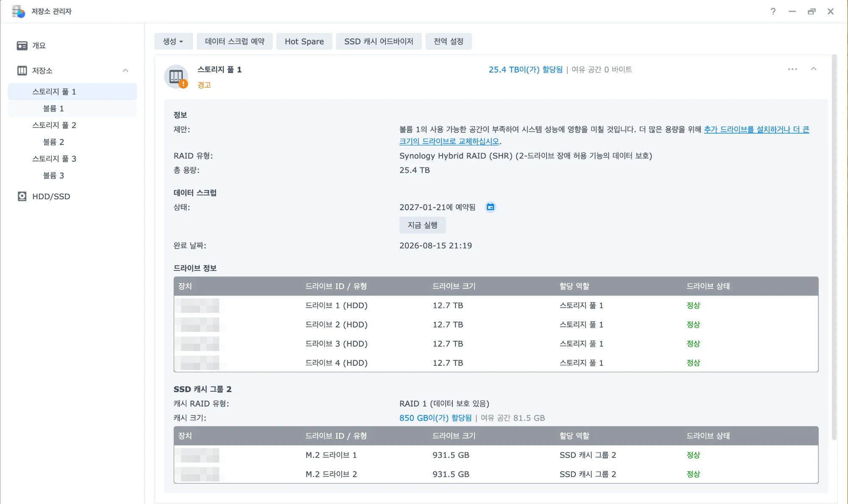Screen dimensions: 848x504
Task: Click 드라이브 4 (HDD) row
Action: (x=496, y=362)
